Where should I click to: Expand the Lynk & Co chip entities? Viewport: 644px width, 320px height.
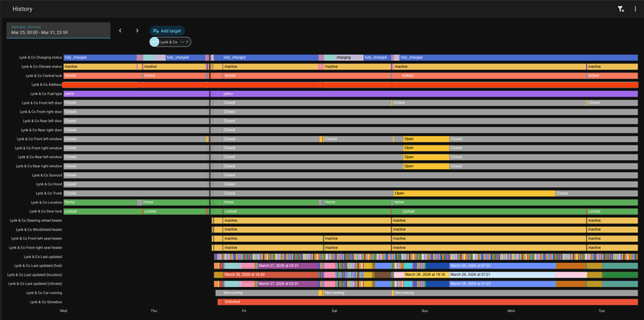182,42
